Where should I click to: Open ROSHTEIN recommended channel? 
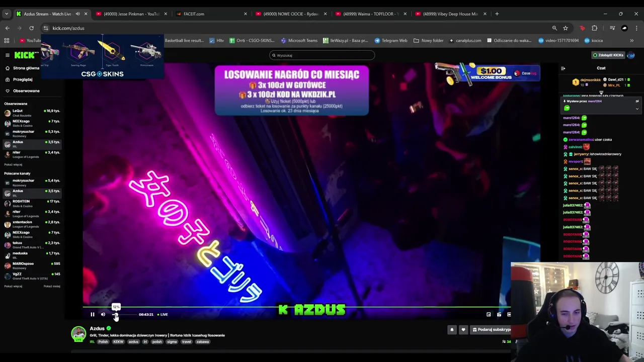point(32,204)
